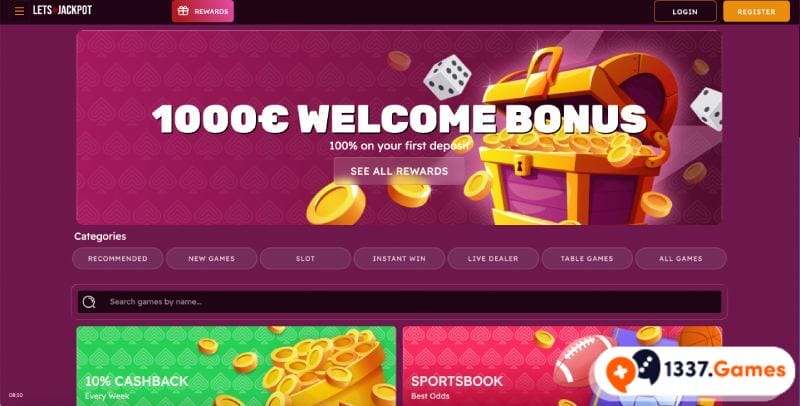This screenshot has width=800, height=406.
Task: Select the All Games category
Action: [x=681, y=259]
